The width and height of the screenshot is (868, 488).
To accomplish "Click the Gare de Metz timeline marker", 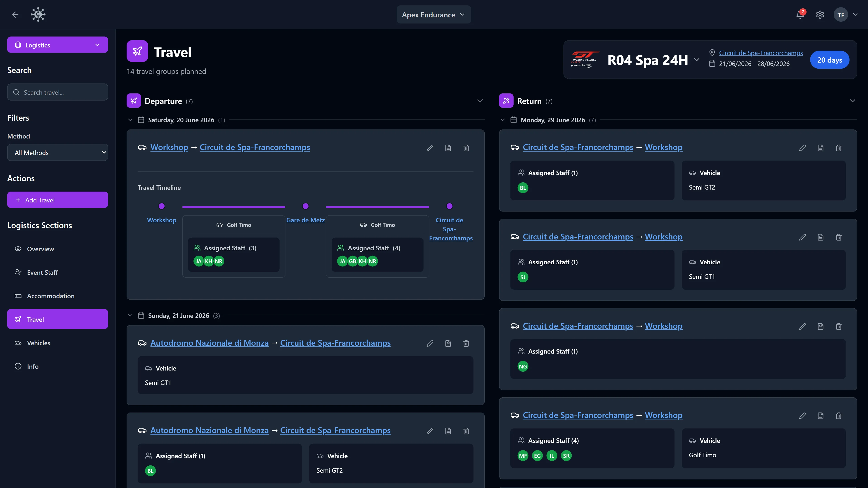I will coord(306,206).
